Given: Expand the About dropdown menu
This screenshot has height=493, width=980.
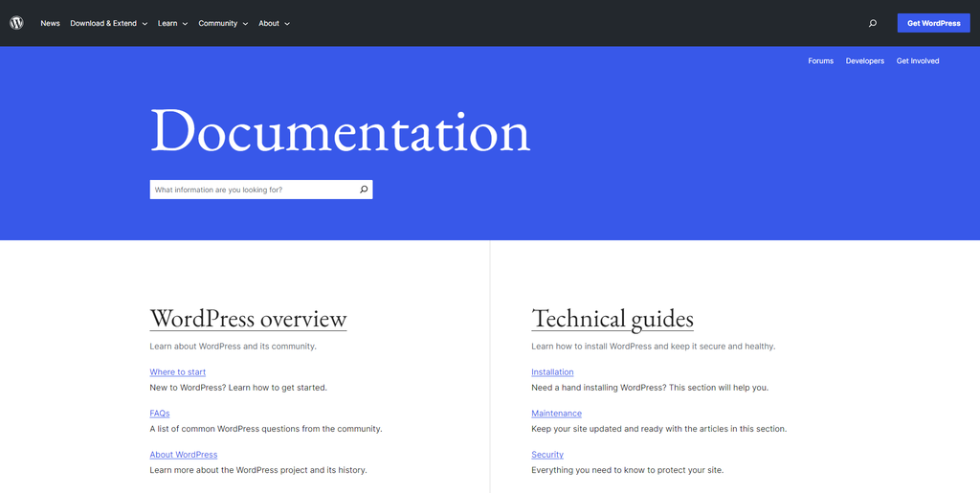Looking at the screenshot, I should (x=274, y=23).
